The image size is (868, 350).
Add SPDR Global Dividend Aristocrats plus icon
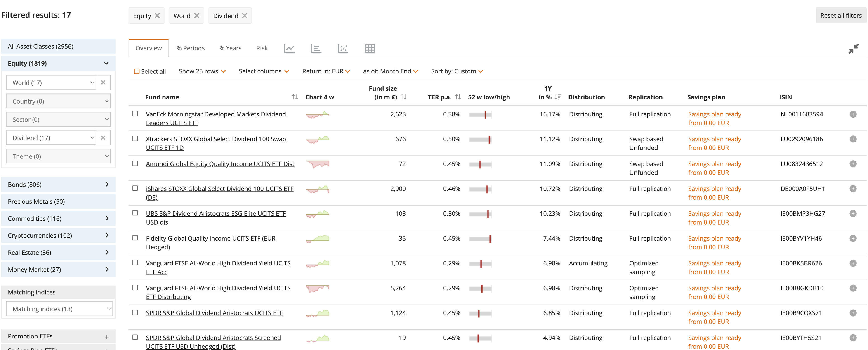(853, 313)
